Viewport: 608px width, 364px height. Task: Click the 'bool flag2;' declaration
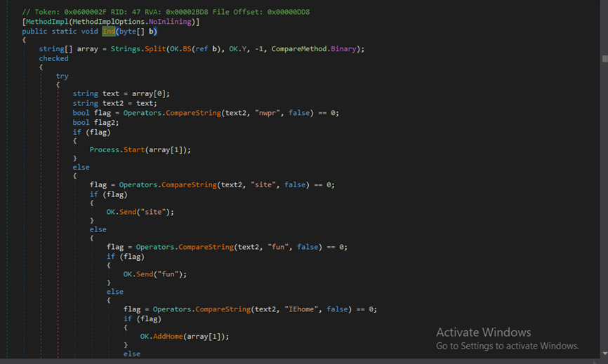pos(95,123)
